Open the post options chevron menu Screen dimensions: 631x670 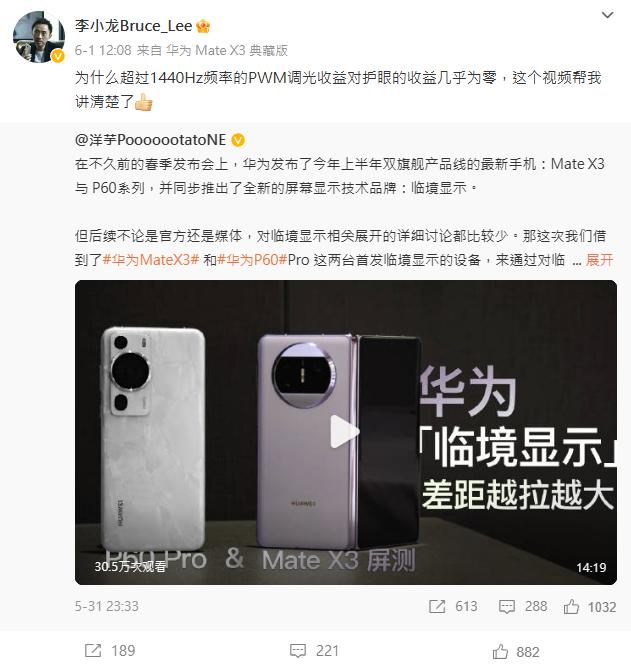(x=607, y=15)
